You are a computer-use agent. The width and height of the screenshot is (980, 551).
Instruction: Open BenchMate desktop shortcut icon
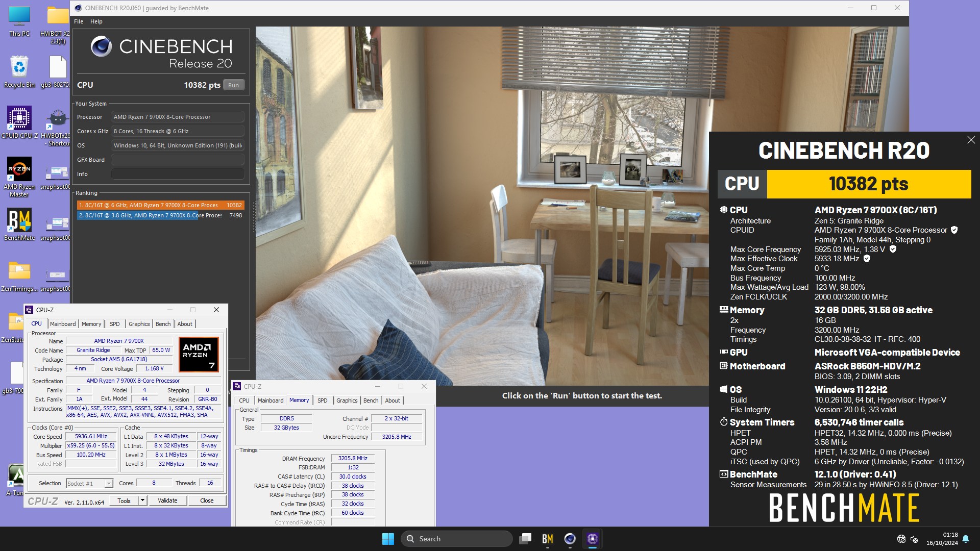pyautogui.click(x=19, y=224)
